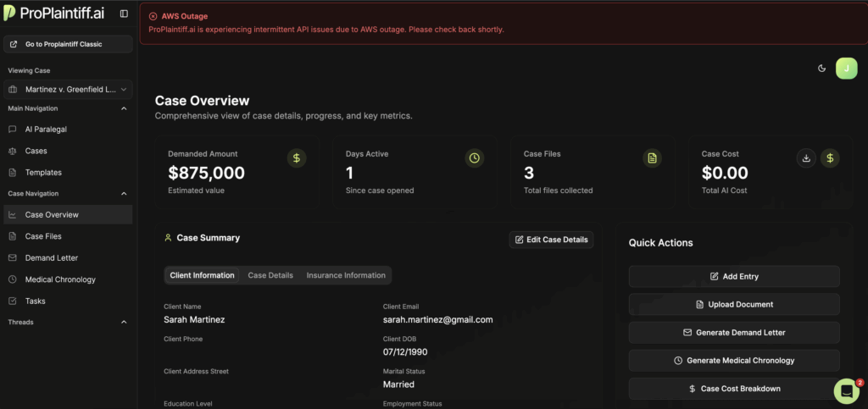
Task: Switch to the Case Details tab
Action: [x=270, y=275]
